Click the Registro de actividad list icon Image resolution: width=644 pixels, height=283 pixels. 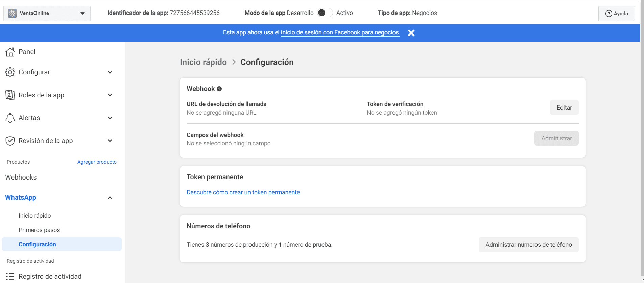[10, 276]
